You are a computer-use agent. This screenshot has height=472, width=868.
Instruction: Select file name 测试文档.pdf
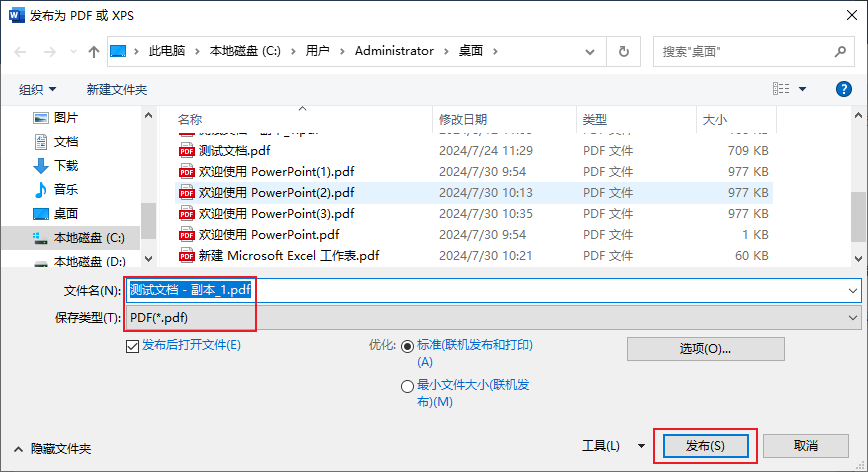[x=234, y=151]
